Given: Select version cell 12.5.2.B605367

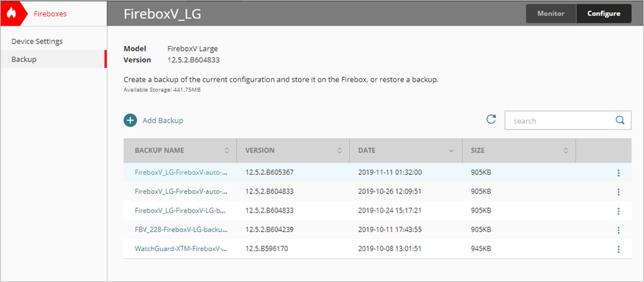Looking at the screenshot, I should 269,172.
